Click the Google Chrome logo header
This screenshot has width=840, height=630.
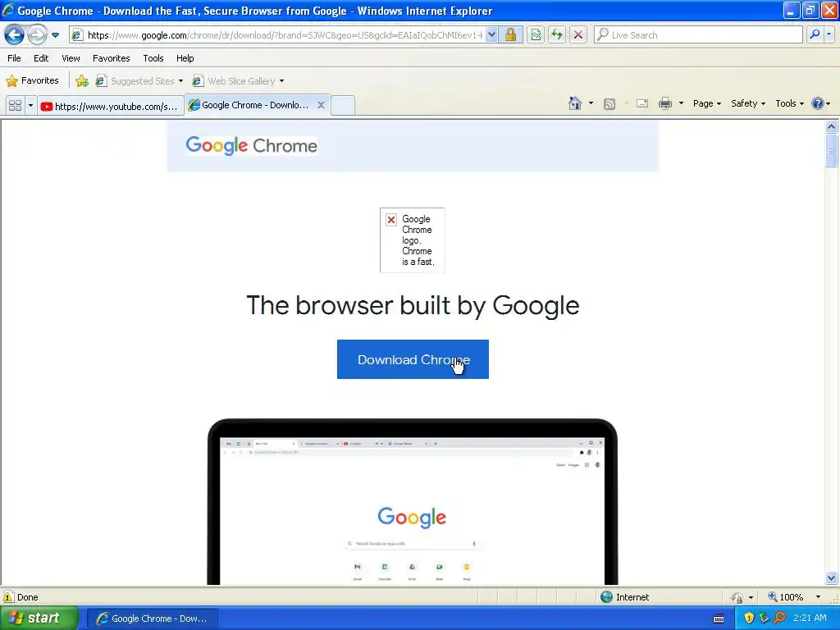coord(251,145)
